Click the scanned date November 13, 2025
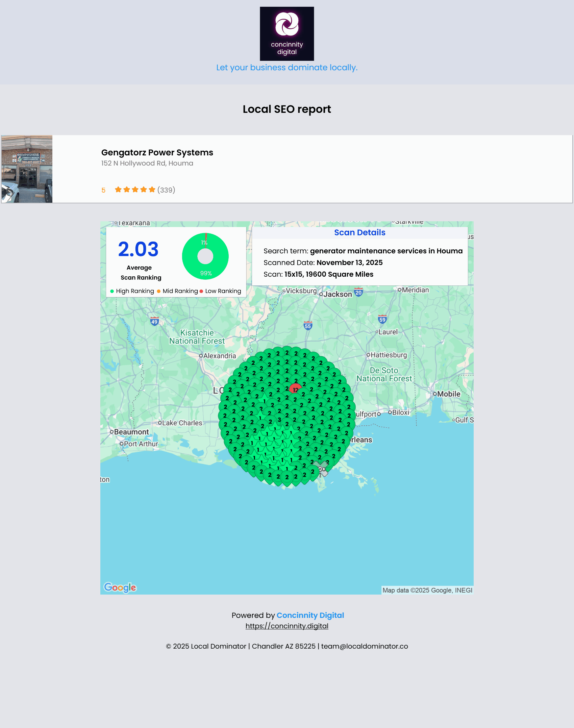The image size is (574, 728). tap(350, 262)
